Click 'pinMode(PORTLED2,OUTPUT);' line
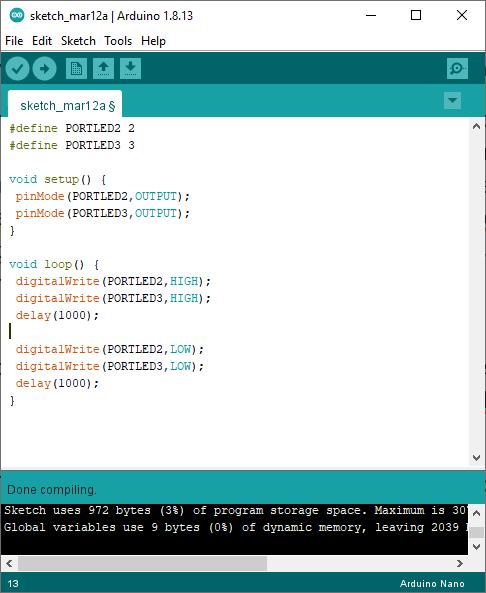Viewport: 486px width, 593px height. 102,196
